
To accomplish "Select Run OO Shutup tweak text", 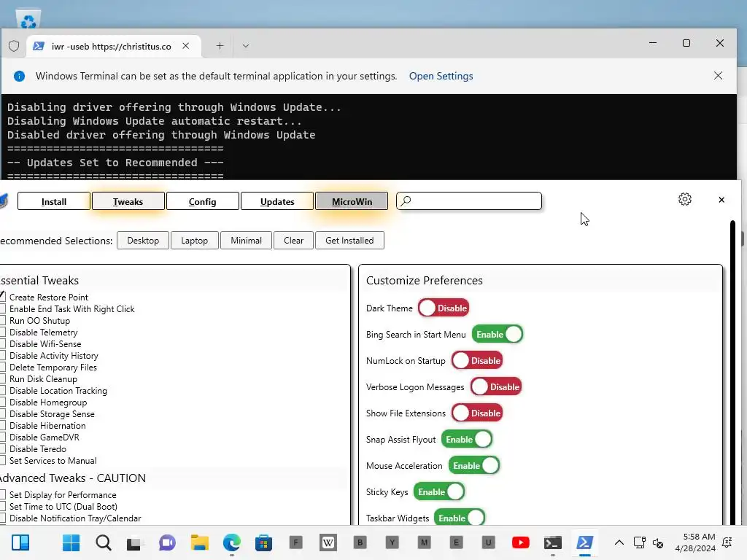I will coord(39,321).
